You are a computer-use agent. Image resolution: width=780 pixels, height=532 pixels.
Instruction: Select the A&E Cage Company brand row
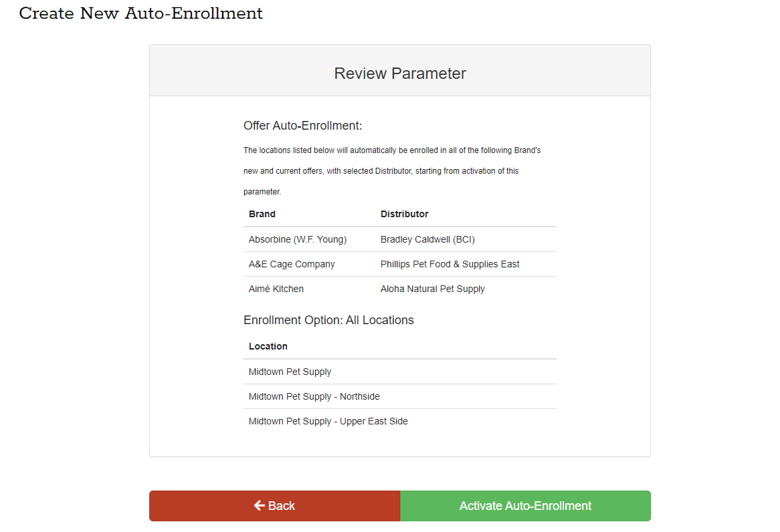pyautogui.click(x=292, y=264)
